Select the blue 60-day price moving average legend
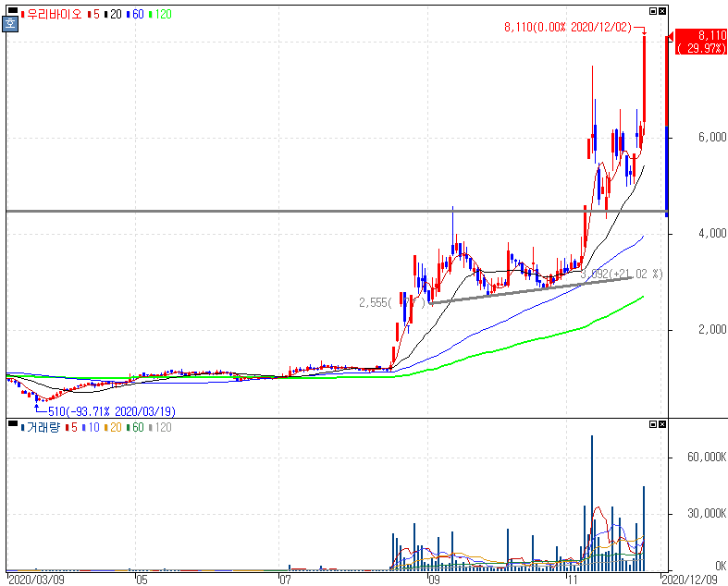Screen dimensions: 728x586 135,15
